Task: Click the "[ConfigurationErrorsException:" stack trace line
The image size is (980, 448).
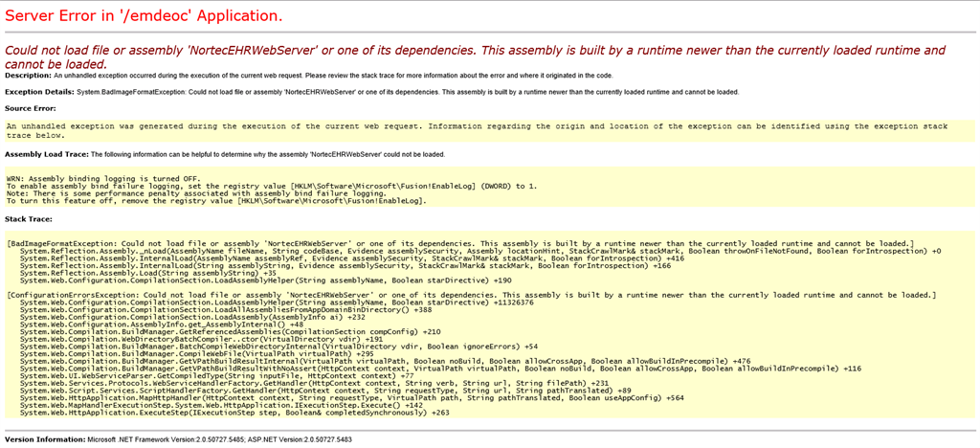Action: click(471, 295)
